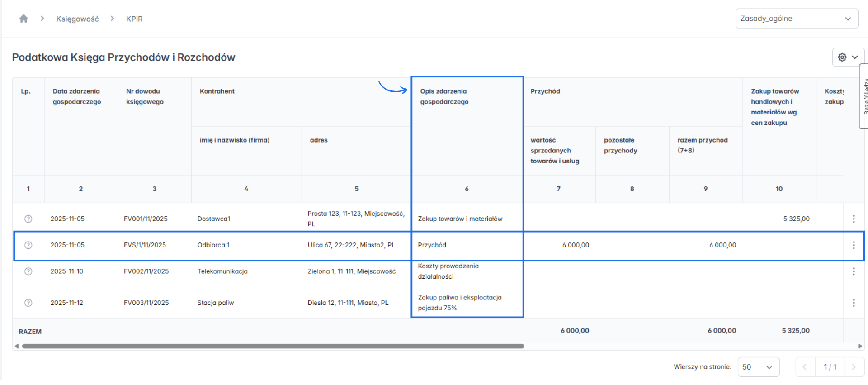Open rows per page dropdown showing 50
868x385 pixels.
pyautogui.click(x=758, y=367)
